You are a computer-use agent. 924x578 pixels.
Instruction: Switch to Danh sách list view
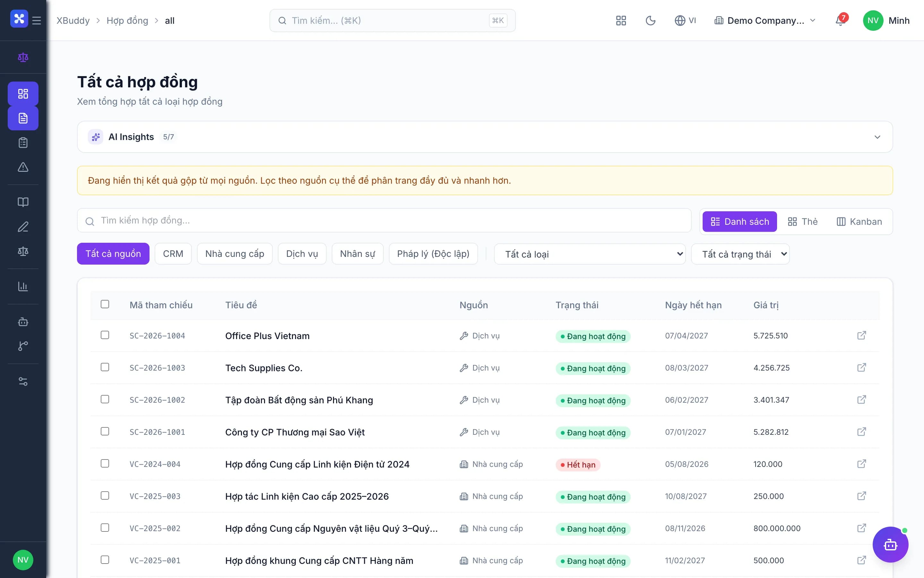[739, 222]
